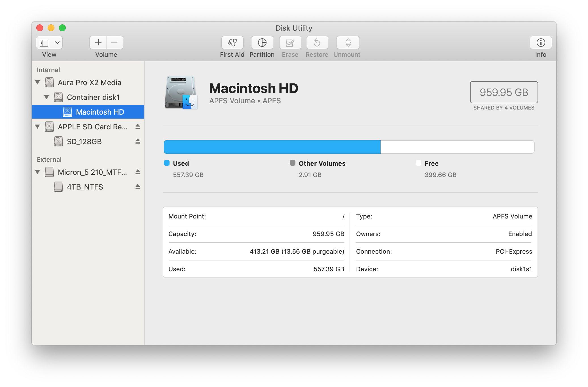Open the Restore tool
Image resolution: width=588 pixels, height=387 pixels.
coord(317,43)
